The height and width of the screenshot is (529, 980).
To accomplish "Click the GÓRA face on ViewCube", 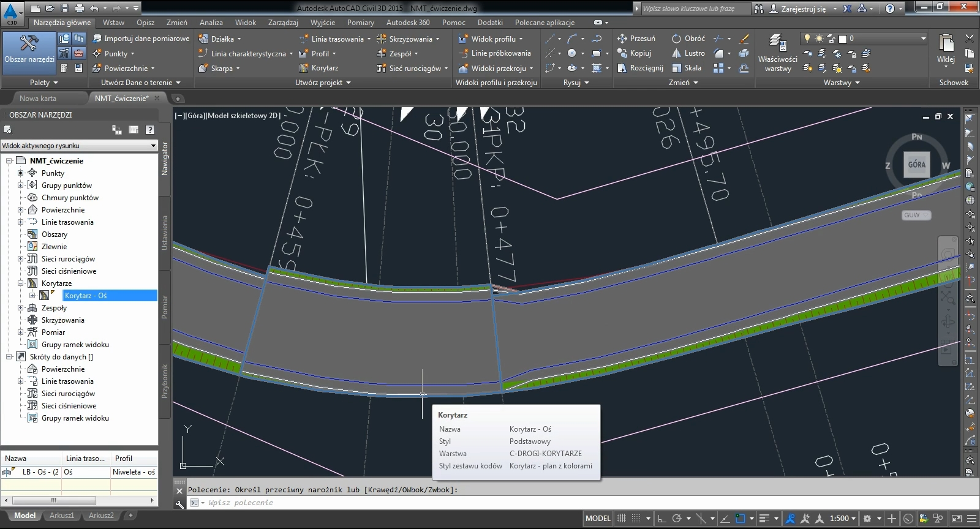I will 916,165.
